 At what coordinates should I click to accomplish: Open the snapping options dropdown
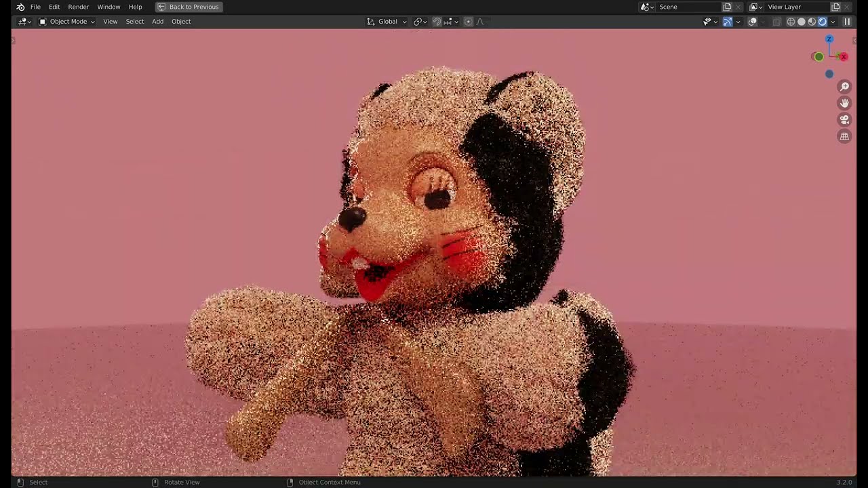point(450,22)
